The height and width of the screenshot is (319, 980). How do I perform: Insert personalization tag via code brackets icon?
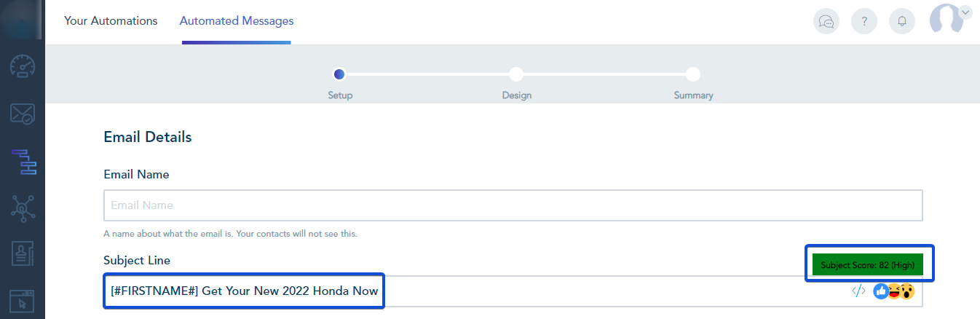coord(858,291)
